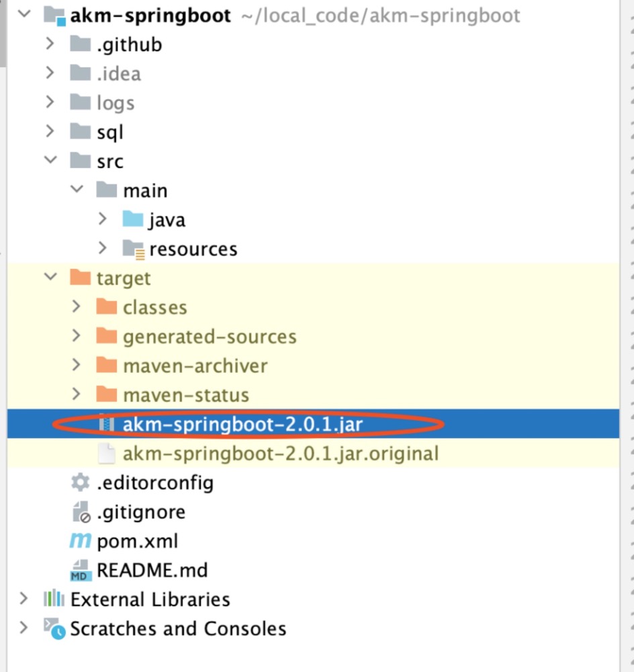Select the sql folder
This screenshot has height=672, width=634.
point(109,132)
